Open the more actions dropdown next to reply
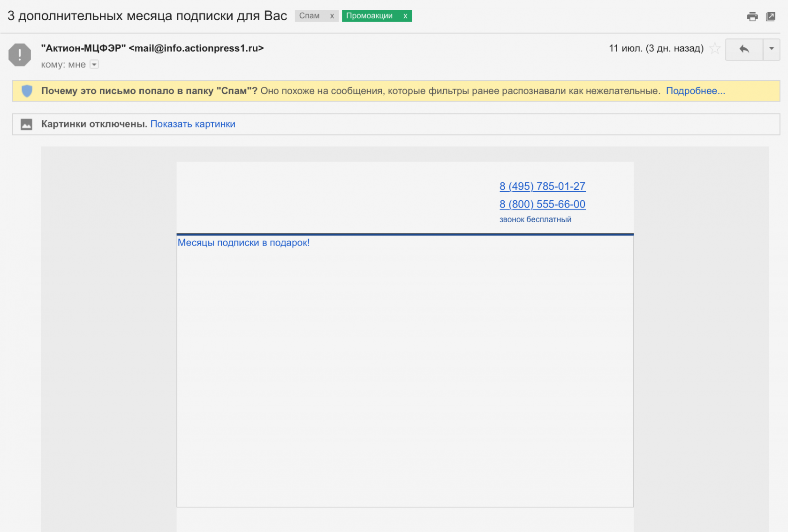The height and width of the screenshot is (532, 788). [772, 49]
